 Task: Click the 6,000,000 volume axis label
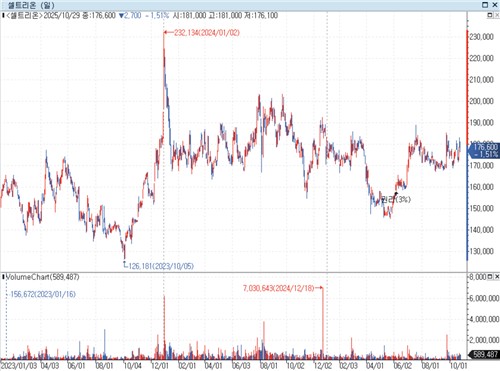pyautogui.click(x=484, y=298)
